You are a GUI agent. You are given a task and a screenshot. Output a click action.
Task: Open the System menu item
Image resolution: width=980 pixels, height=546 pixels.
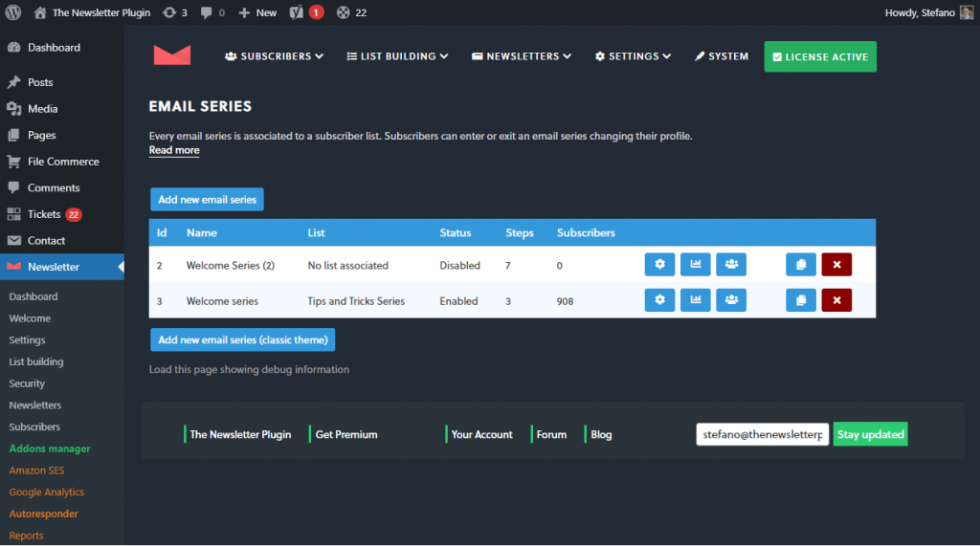pyautogui.click(x=722, y=56)
